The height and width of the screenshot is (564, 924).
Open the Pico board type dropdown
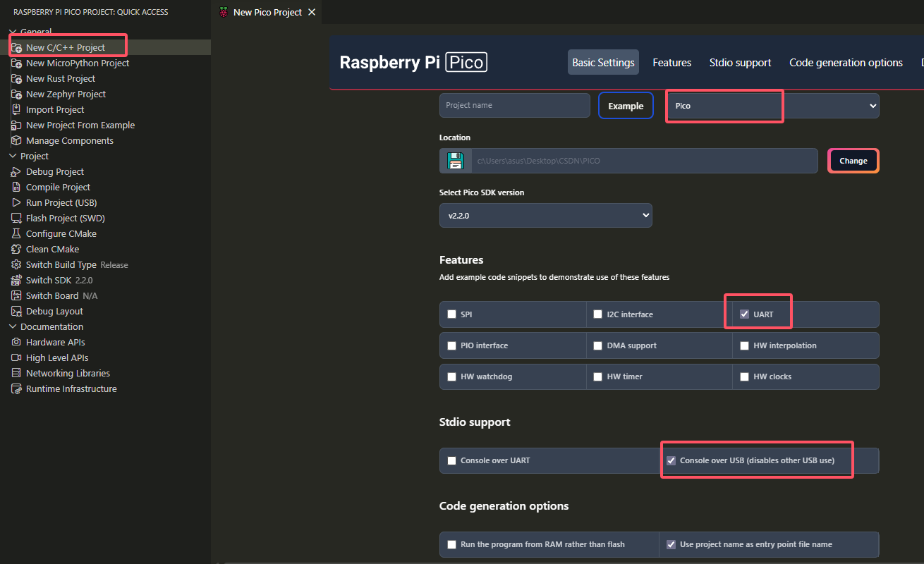(x=773, y=106)
